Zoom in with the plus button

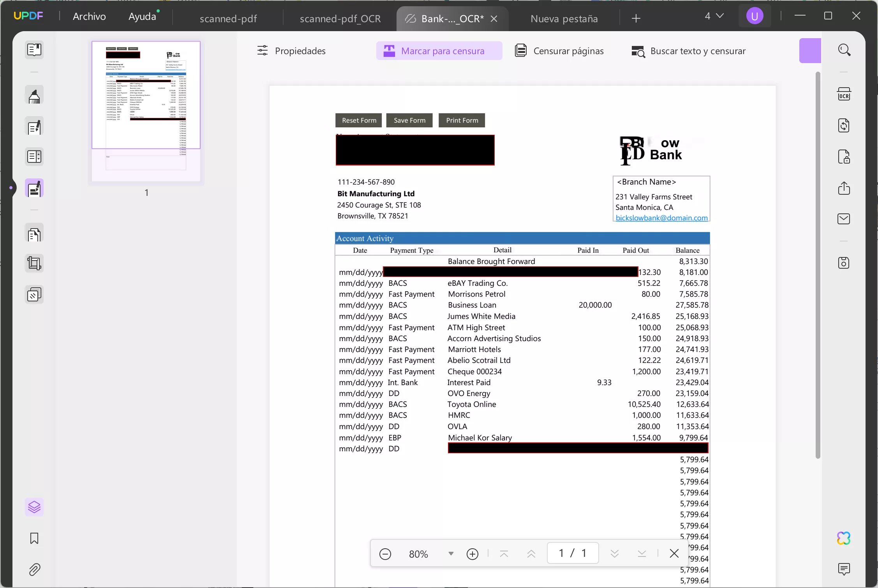click(472, 554)
